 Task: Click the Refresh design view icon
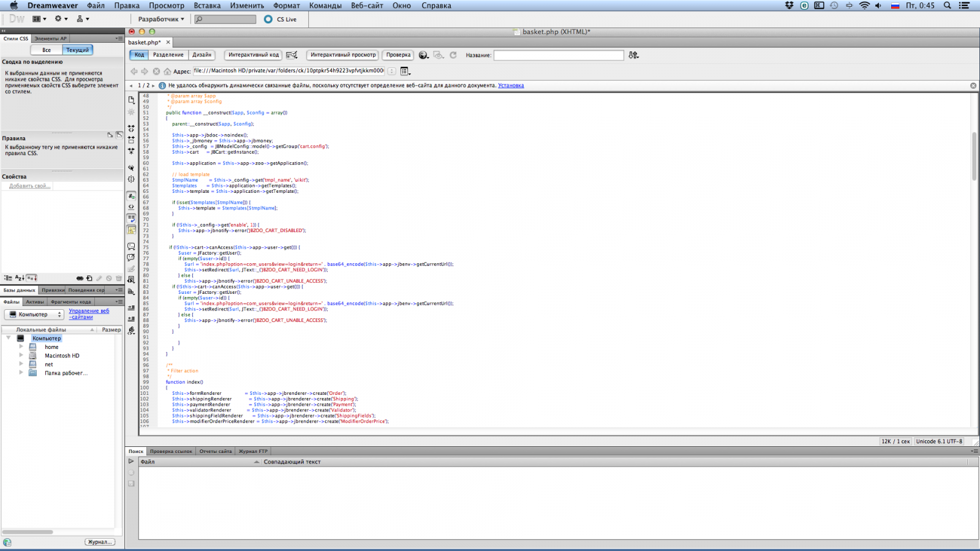click(x=453, y=55)
